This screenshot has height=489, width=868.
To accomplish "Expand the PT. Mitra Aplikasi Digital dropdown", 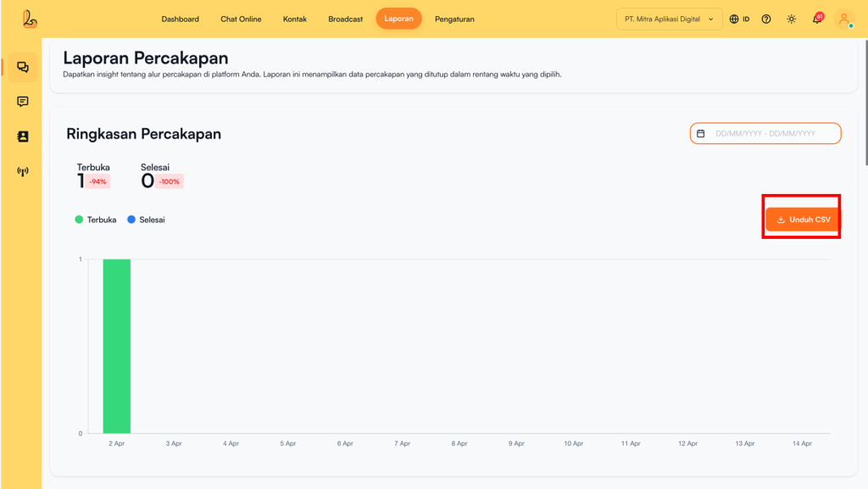I will pos(669,19).
